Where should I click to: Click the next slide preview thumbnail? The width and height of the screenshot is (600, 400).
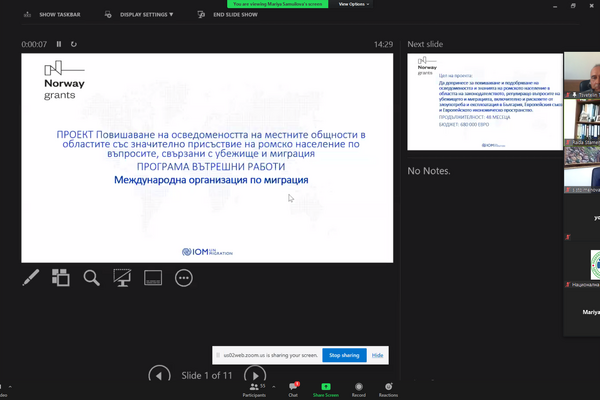[x=485, y=101]
